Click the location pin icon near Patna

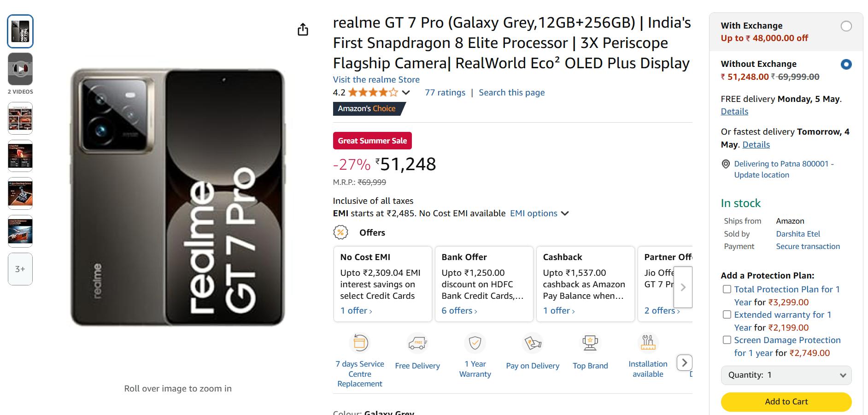click(726, 164)
